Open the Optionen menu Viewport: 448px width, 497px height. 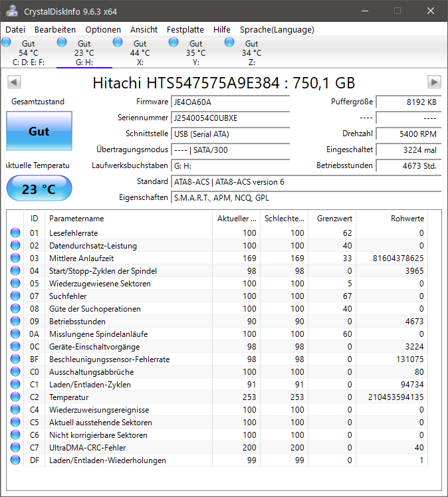pyautogui.click(x=103, y=29)
